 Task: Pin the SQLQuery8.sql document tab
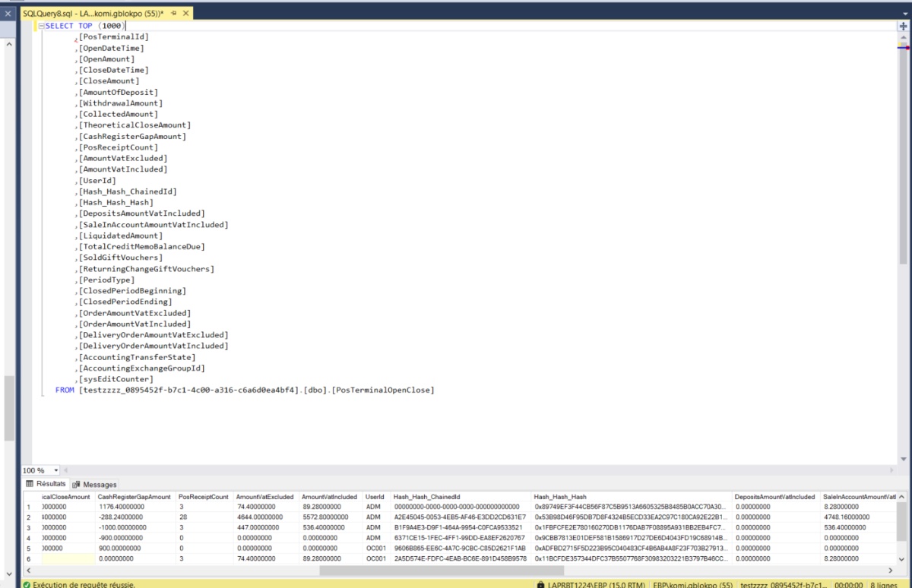coord(174,14)
